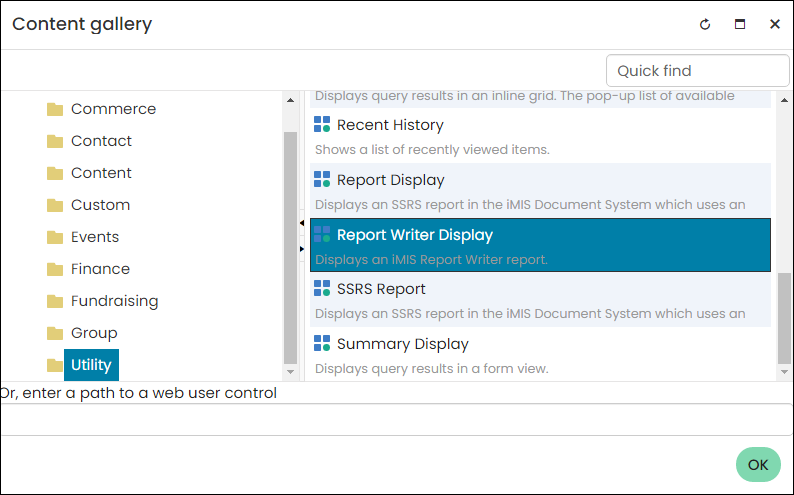The height and width of the screenshot is (495, 794).
Task: Select the Fundraising folder label
Action: click(x=114, y=301)
